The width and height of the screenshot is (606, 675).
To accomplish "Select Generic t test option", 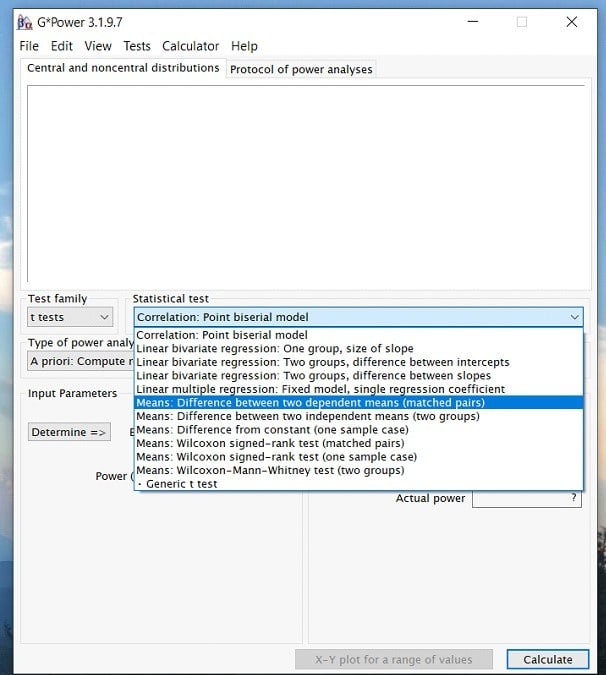I will click(x=181, y=484).
